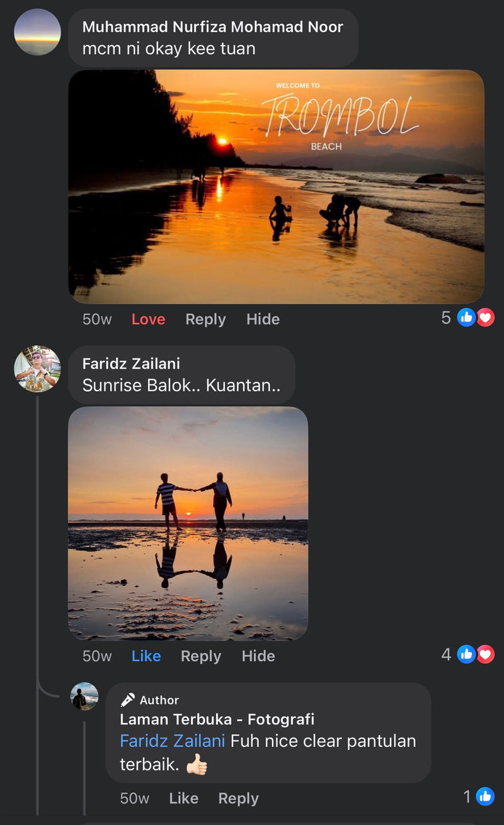
Task: Toggle Love reaction on Trombol comment
Action: click(148, 320)
